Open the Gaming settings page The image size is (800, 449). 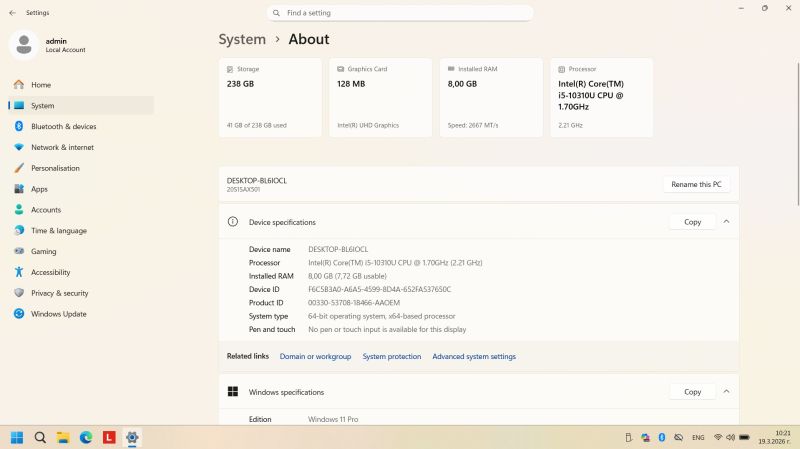43,251
